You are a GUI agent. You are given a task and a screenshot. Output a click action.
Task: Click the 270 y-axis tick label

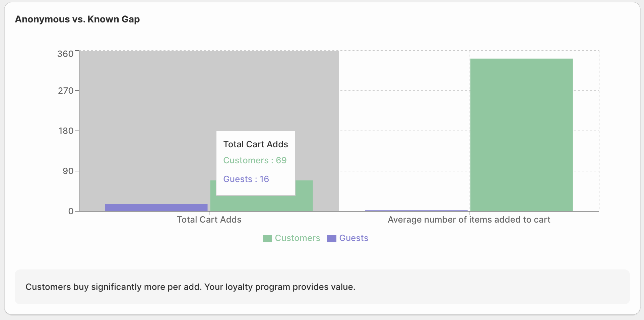pyautogui.click(x=65, y=91)
